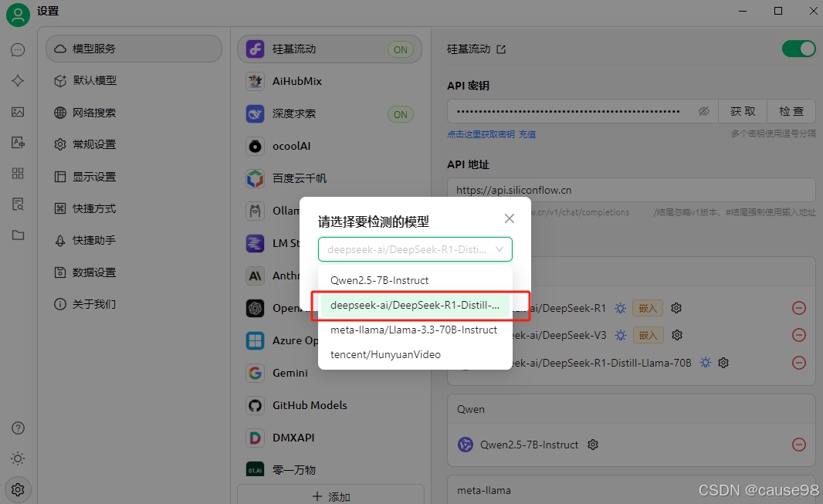
Task: Open 快捷方式 settings section
Action: coord(134,208)
